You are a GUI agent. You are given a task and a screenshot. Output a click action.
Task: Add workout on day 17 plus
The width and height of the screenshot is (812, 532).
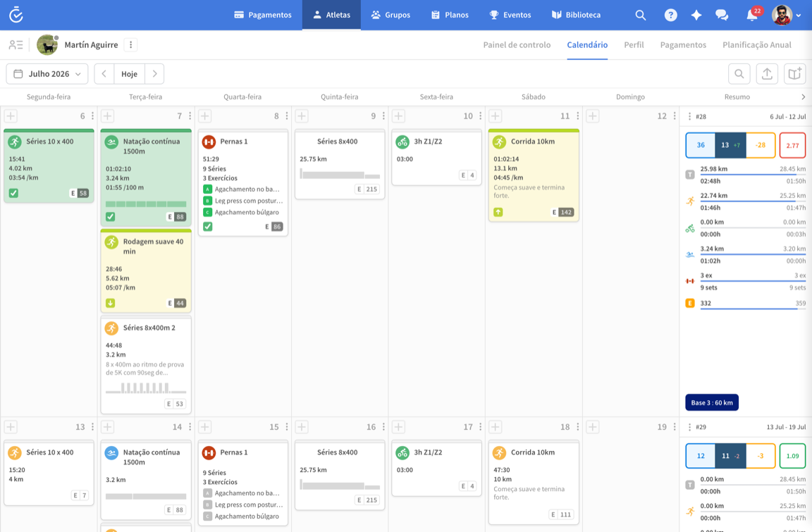398,427
